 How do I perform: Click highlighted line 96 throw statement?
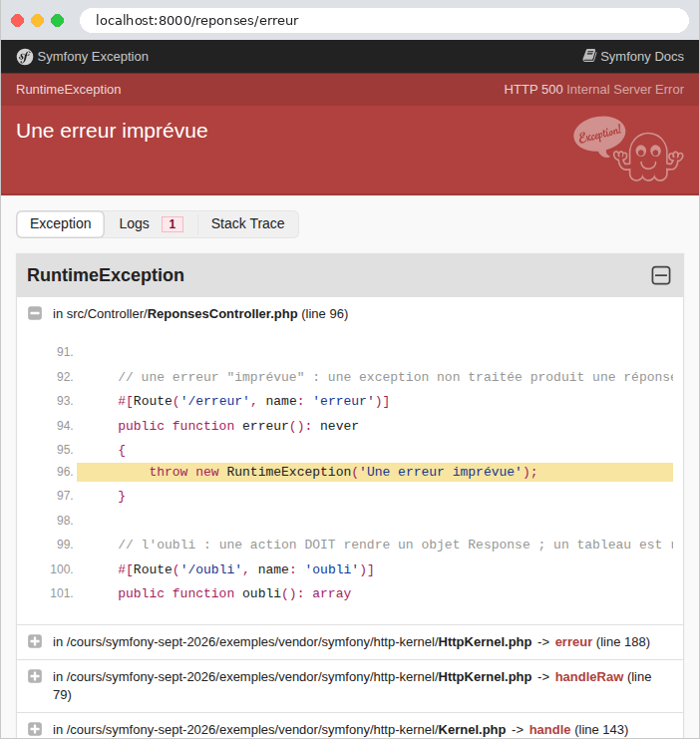375,472
